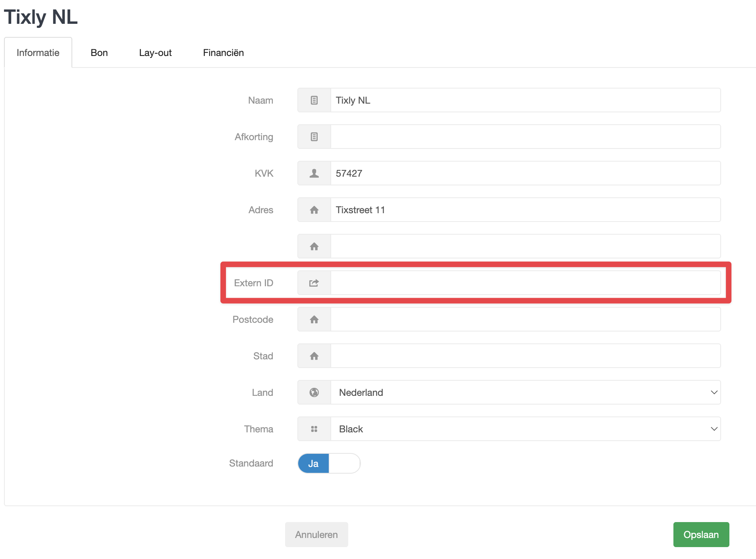
Task: Open the Thema dropdown showing Black
Action: 526,429
